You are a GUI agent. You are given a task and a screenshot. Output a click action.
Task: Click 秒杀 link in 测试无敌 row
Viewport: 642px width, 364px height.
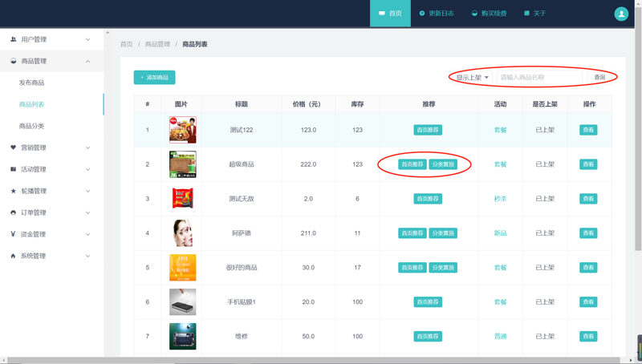pyautogui.click(x=500, y=199)
